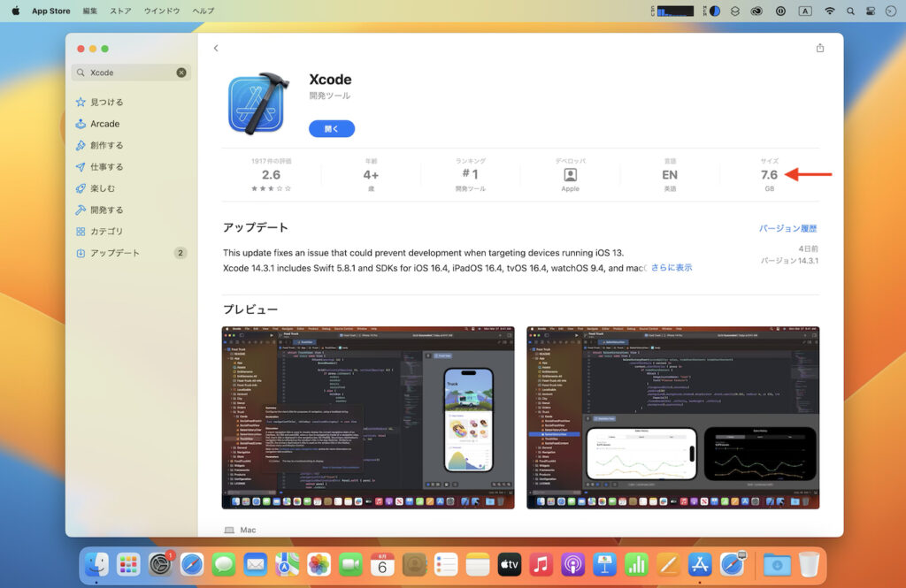Open Photos from the Dock
Image resolution: width=906 pixels, height=588 pixels.
319,565
